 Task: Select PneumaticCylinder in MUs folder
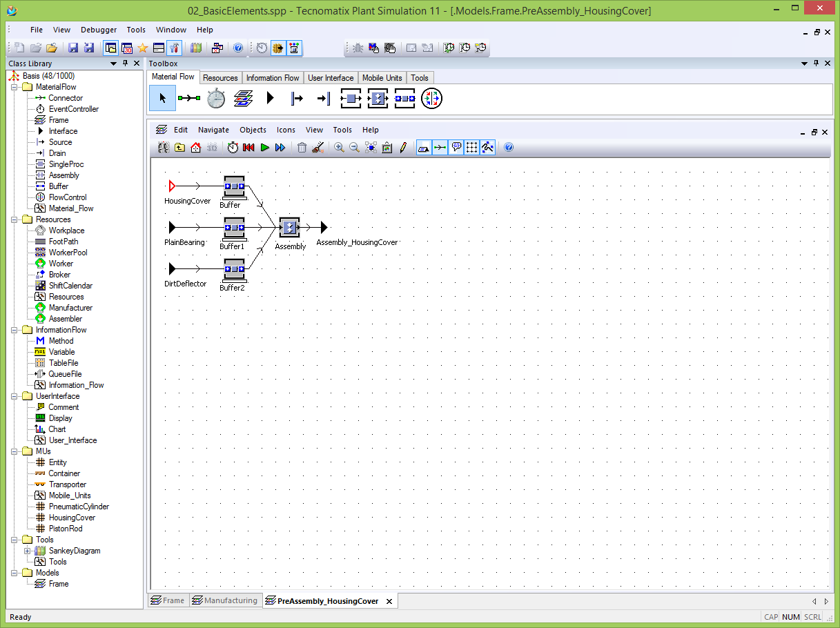[79, 507]
